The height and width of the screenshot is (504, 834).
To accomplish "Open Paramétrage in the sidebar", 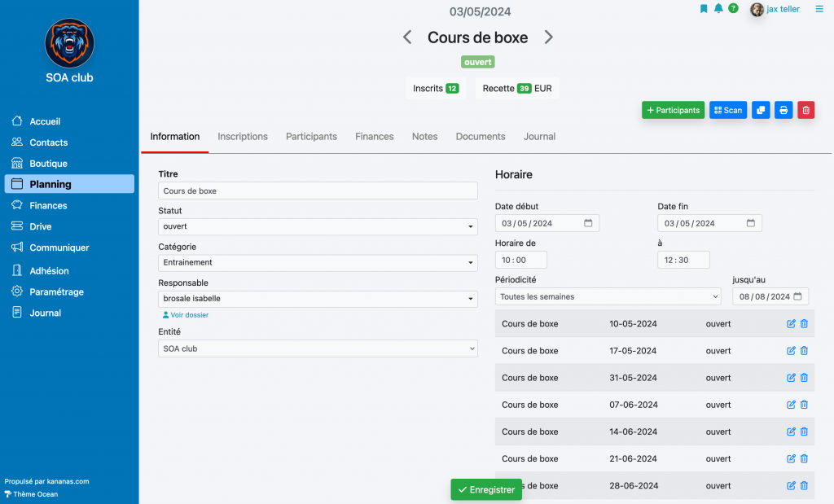I will coord(69,291).
